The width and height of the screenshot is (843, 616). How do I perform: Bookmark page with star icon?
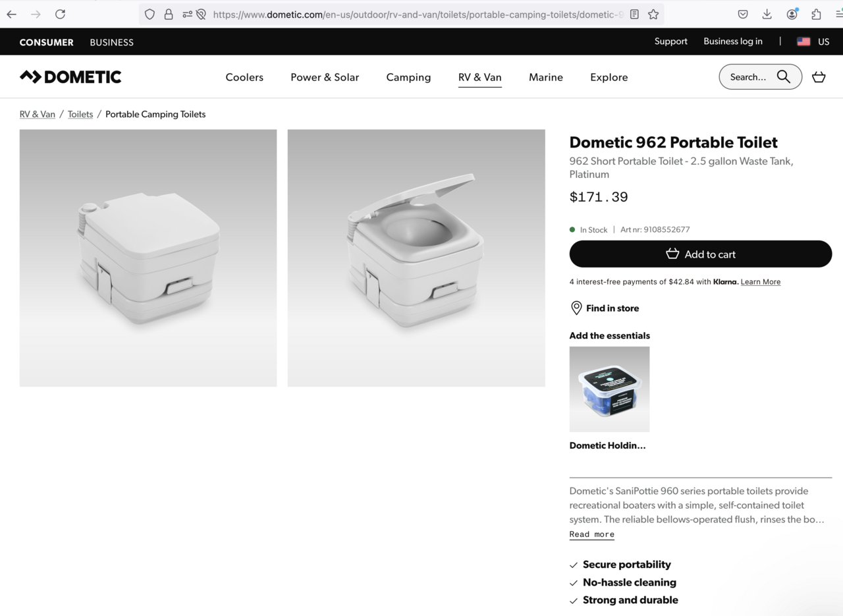click(653, 14)
